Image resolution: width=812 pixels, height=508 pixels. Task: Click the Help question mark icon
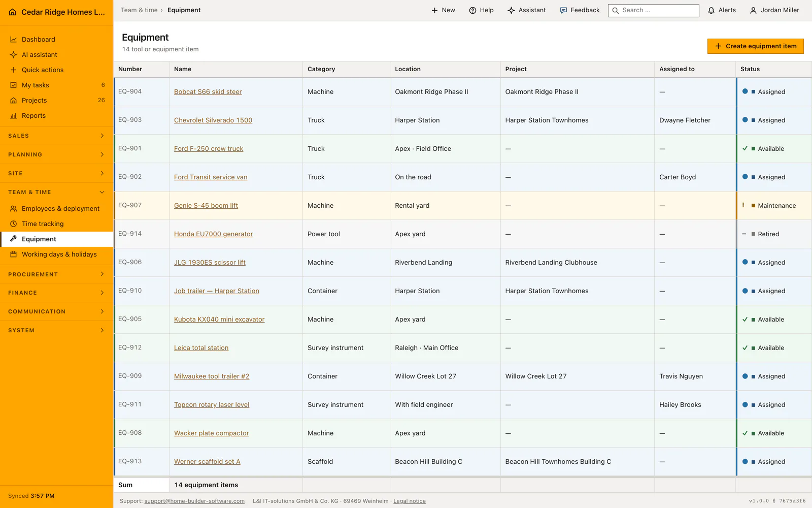(x=472, y=10)
